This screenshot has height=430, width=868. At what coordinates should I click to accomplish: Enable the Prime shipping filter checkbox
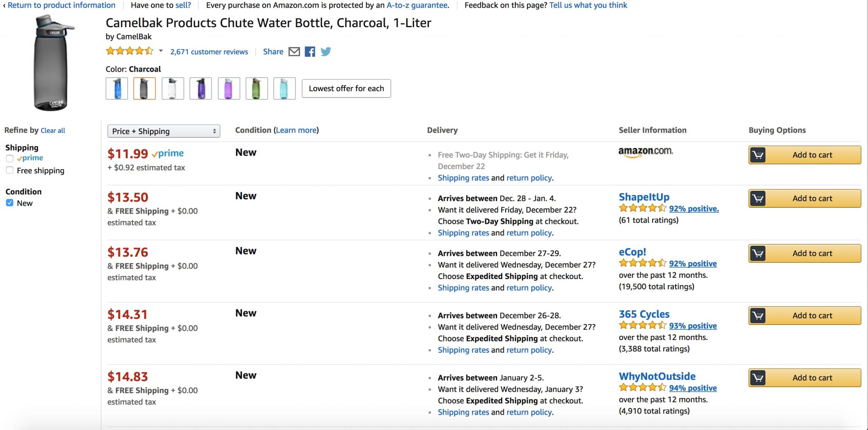click(x=10, y=158)
